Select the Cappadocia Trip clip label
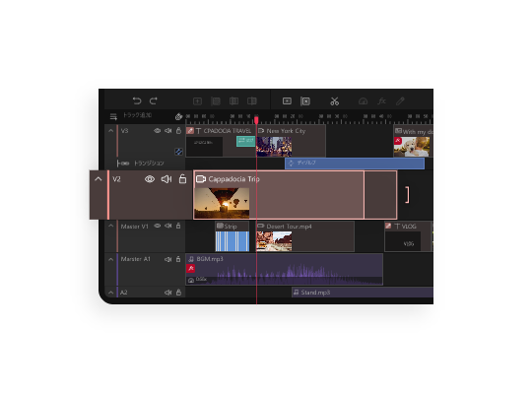The image size is (532, 394). pyautogui.click(x=233, y=179)
